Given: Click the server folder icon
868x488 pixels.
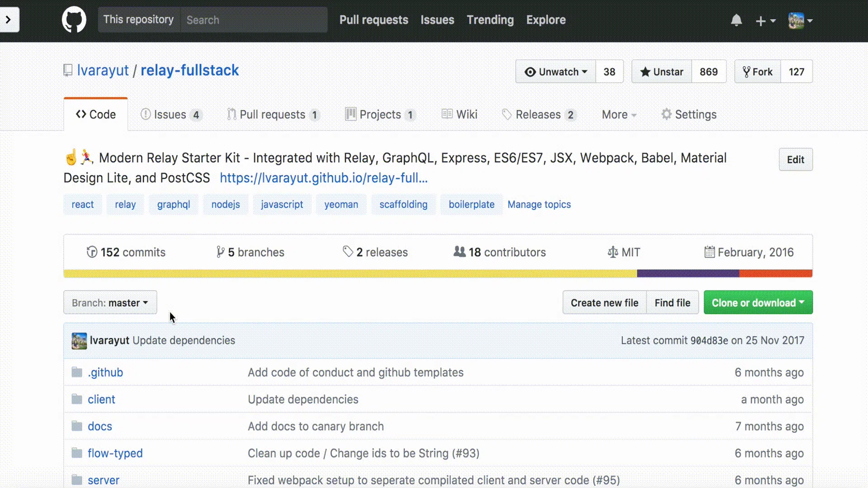Looking at the screenshot, I should coord(77,480).
